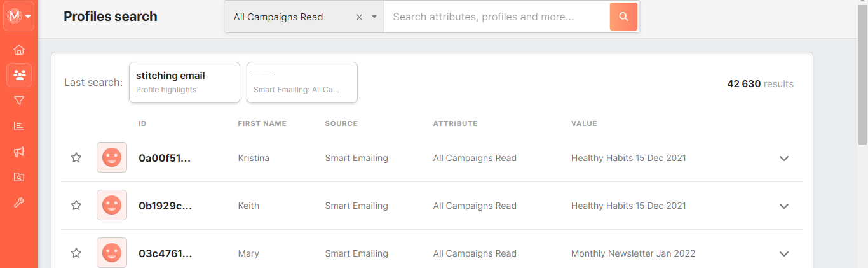Viewport: 868px width, 268px height.
Task: Open the folder search icon in sidebar
Action: (x=19, y=177)
